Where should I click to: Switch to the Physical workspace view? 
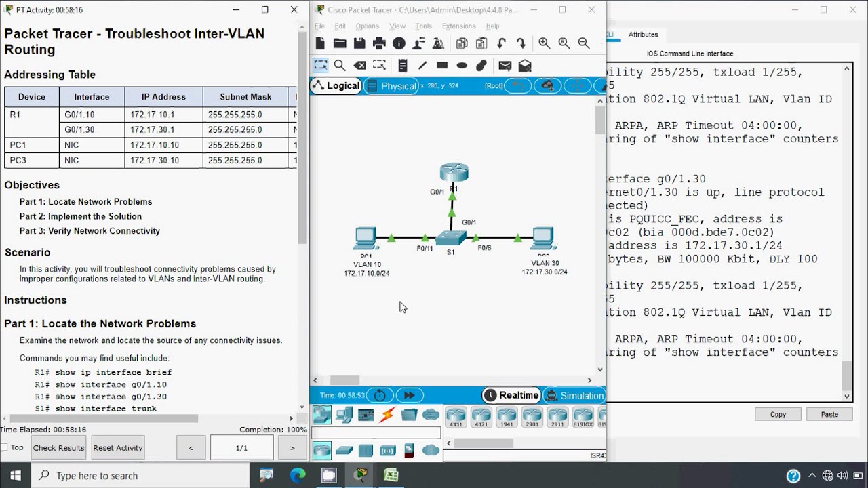point(391,85)
